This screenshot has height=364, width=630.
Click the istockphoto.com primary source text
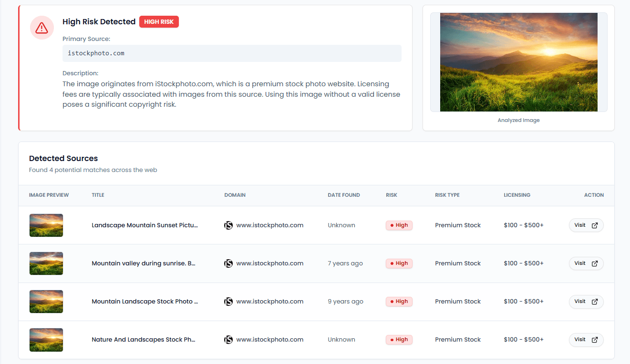click(x=95, y=53)
